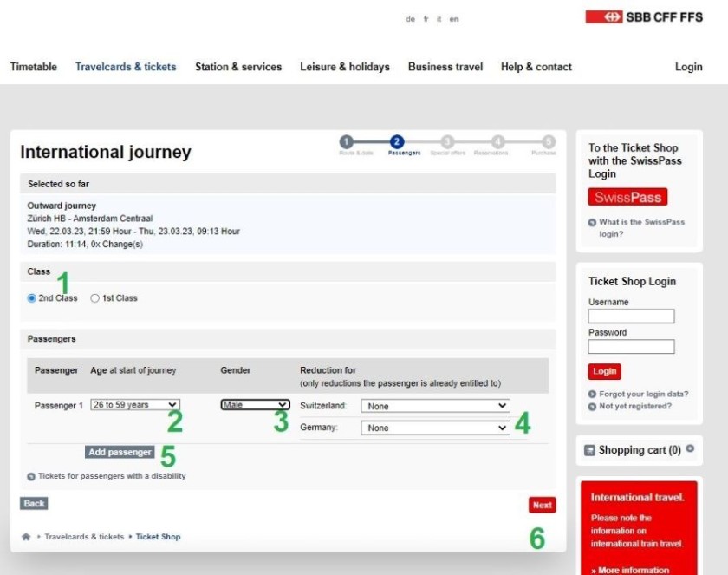This screenshot has height=575, width=728.
Task: Open the Gender dropdown for Passenger 1
Action: coord(254,404)
